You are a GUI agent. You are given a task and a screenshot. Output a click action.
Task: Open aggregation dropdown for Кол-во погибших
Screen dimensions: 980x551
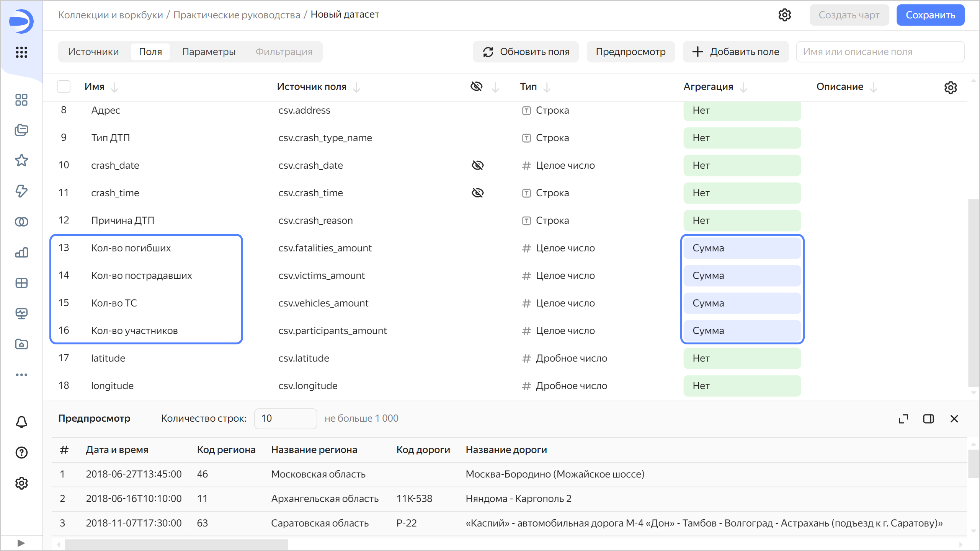click(742, 248)
